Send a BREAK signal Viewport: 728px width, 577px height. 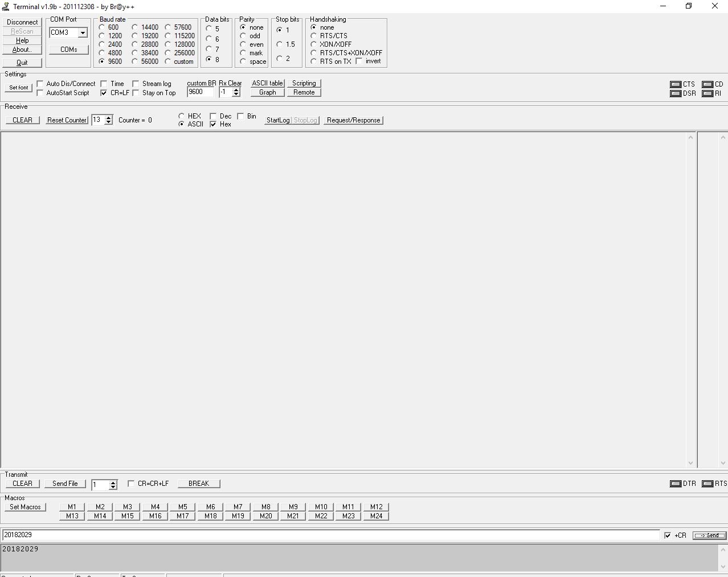pos(199,484)
